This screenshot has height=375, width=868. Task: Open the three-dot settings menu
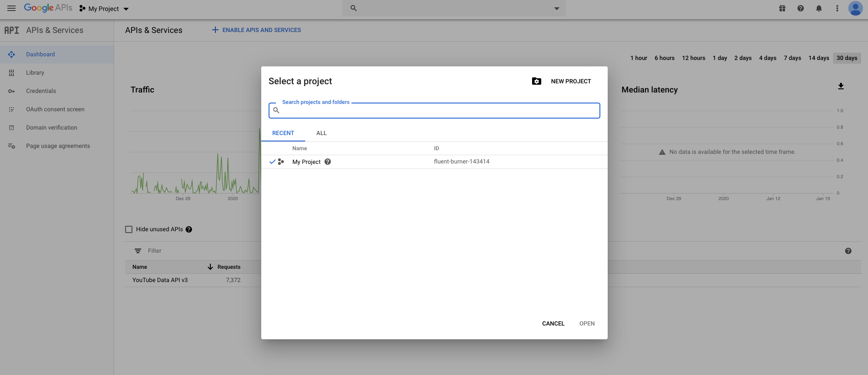[837, 8]
